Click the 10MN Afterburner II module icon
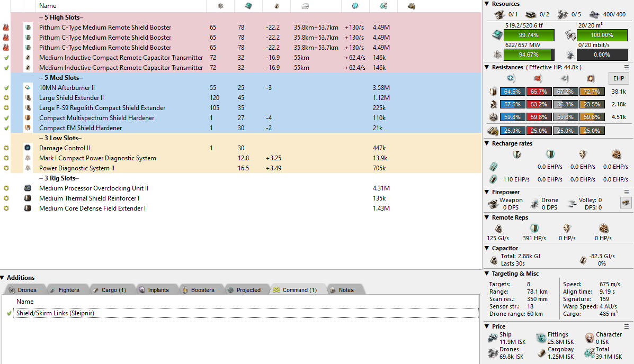 (x=28, y=88)
